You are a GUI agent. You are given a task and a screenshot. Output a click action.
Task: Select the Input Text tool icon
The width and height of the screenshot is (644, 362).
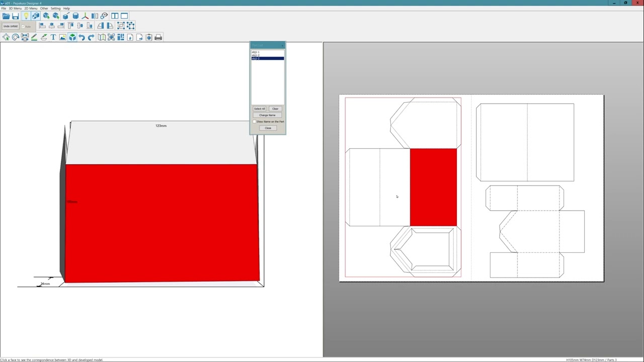[53, 37]
